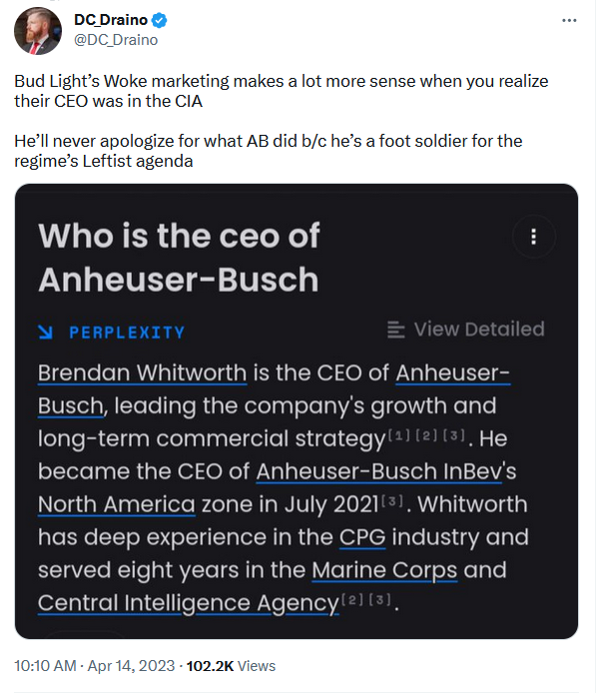The width and height of the screenshot is (616, 693).
Task: Click the blue verified badge
Action: click(x=160, y=20)
